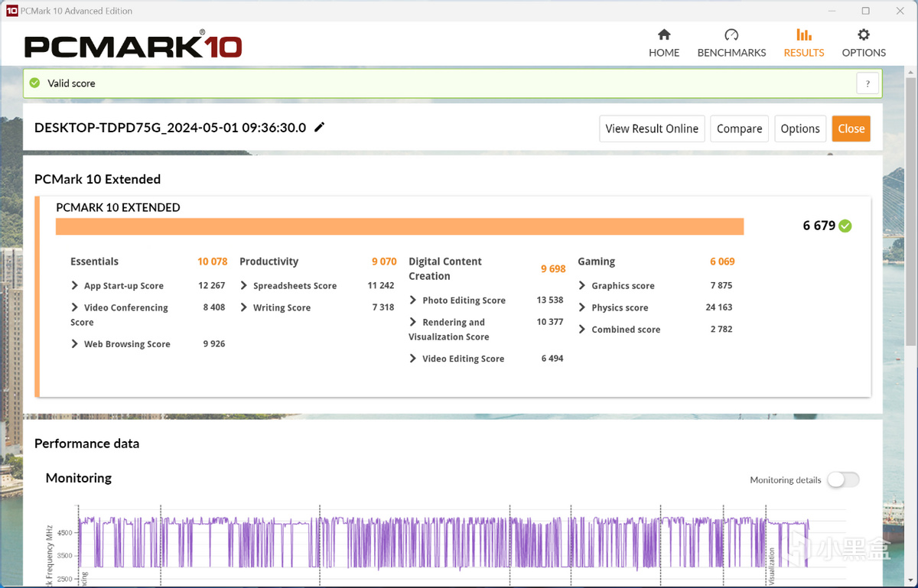The width and height of the screenshot is (918, 588).
Task: Click Physics score value 24 163
Action: pyautogui.click(x=719, y=307)
